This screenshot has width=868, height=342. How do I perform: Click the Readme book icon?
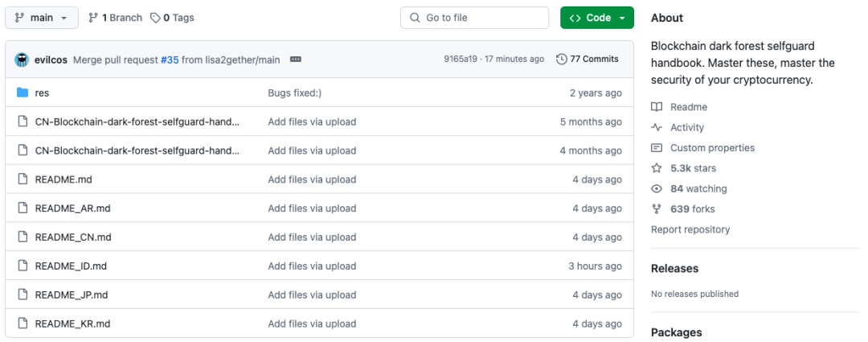(x=657, y=107)
